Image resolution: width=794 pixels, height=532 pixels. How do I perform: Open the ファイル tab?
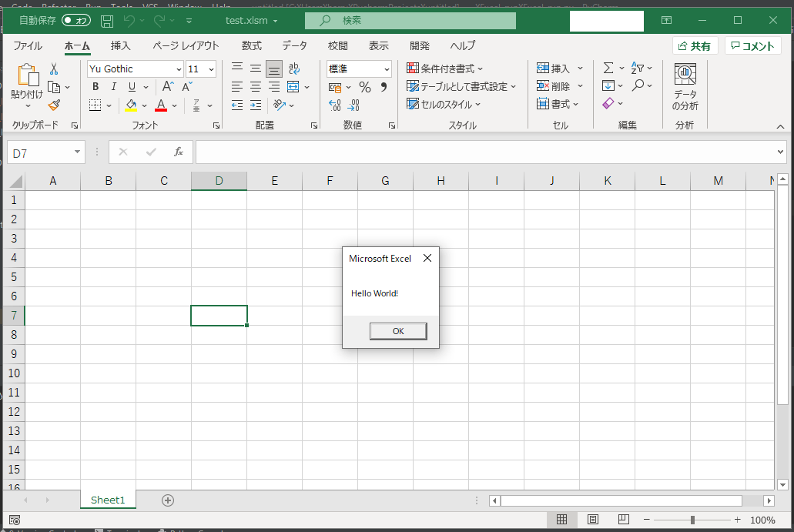pos(28,45)
